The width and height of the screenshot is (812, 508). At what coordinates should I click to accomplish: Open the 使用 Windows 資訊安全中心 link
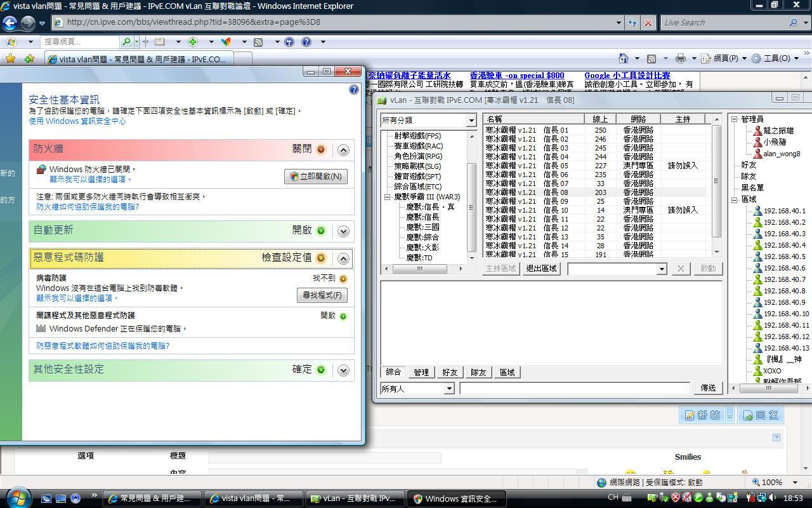point(77,121)
